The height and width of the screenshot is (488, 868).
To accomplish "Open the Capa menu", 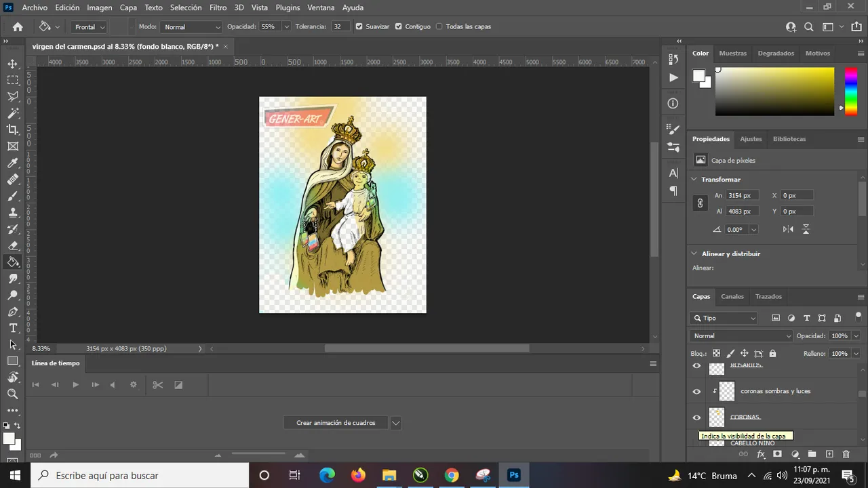I will [128, 7].
